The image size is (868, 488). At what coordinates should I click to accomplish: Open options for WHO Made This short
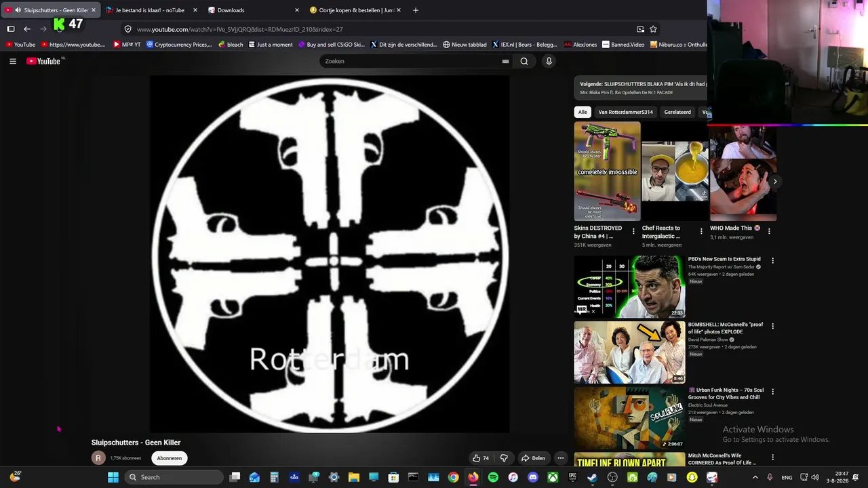pos(769,231)
